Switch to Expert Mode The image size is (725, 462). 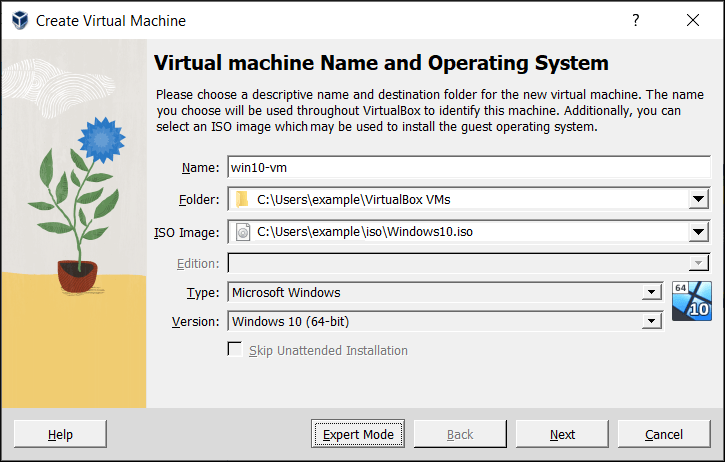(358, 434)
